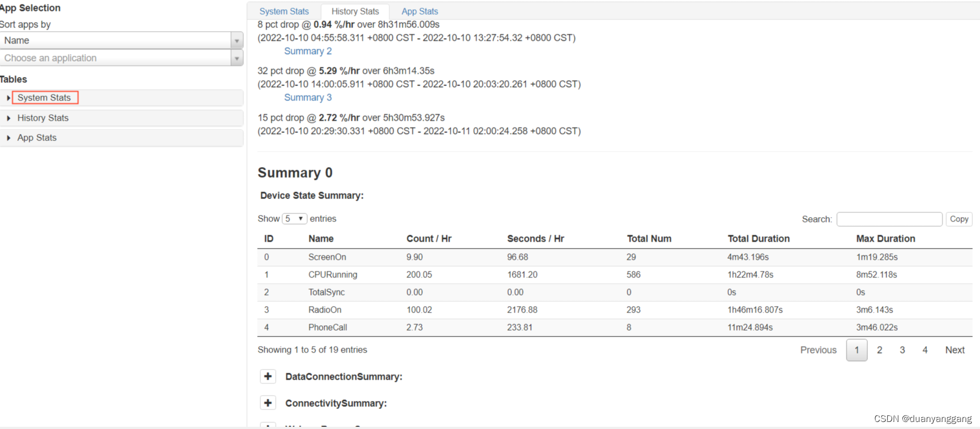Sort table by Total Num column
This screenshot has height=429, width=980.
coord(649,238)
